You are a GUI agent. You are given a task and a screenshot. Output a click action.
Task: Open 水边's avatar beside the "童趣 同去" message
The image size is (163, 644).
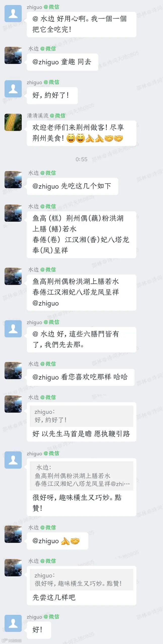click(13, 55)
